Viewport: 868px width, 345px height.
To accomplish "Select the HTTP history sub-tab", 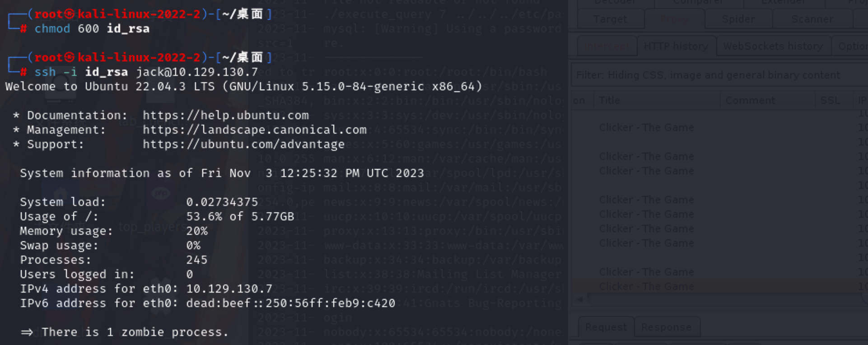I will tap(676, 46).
